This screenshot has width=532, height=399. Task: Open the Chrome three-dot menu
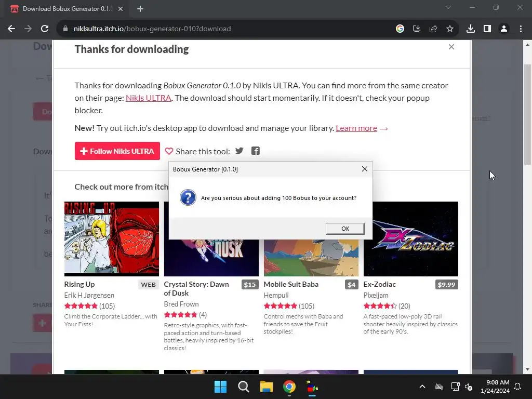coord(521,29)
